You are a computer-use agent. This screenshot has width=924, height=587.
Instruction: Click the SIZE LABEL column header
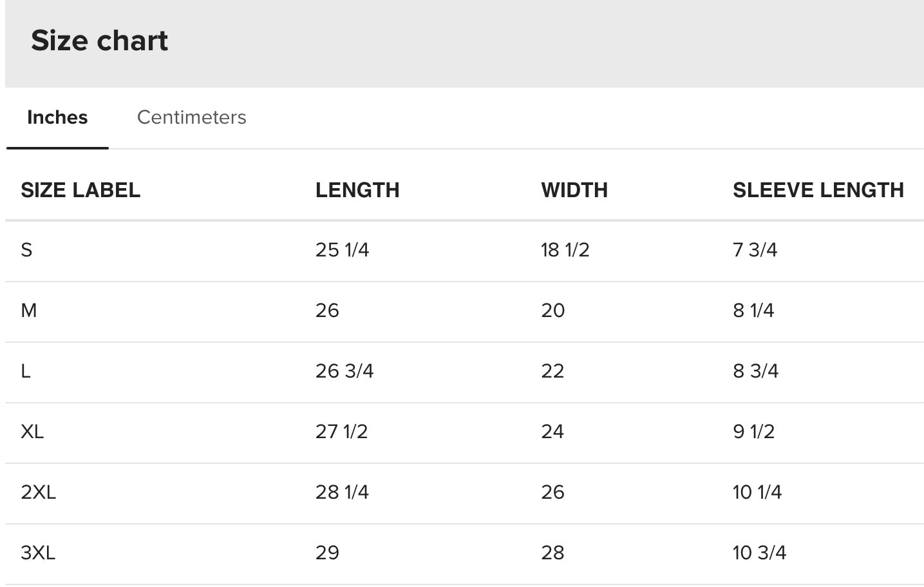click(80, 190)
